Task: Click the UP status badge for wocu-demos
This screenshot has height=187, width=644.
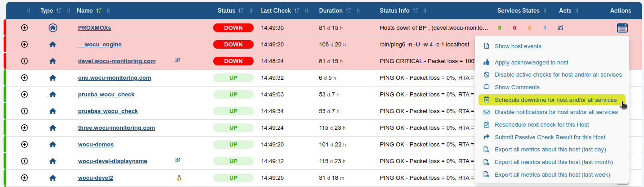Action: 233,145
